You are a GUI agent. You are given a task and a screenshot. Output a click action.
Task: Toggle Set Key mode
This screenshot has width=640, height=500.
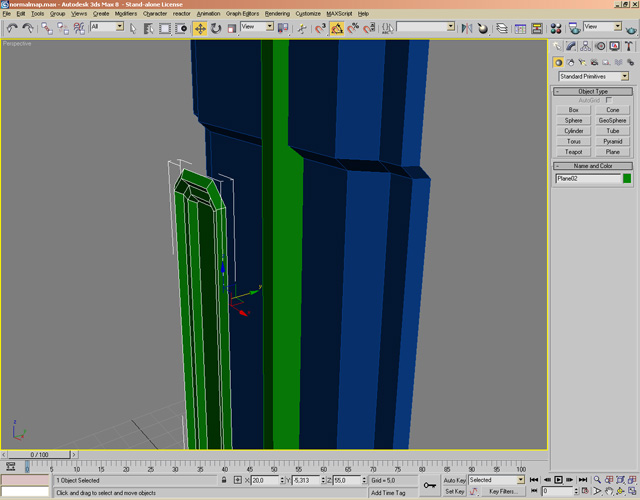455,492
